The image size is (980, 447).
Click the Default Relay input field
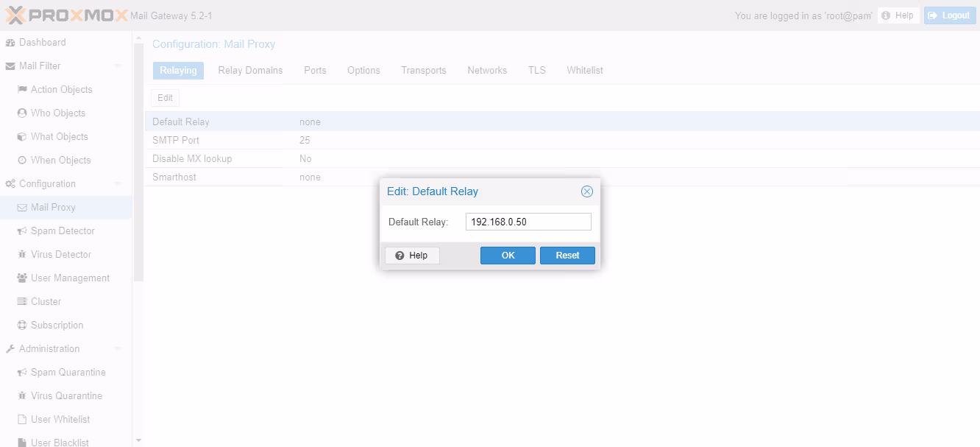[x=528, y=222]
